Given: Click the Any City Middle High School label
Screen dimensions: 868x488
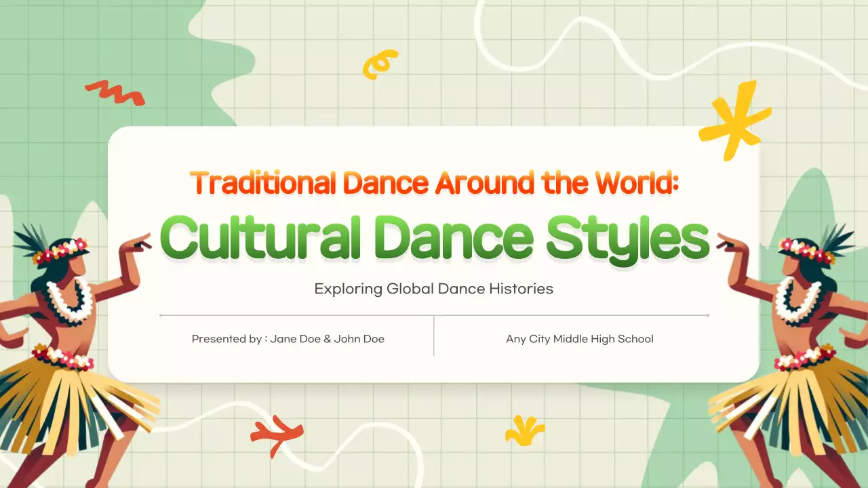Looking at the screenshot, I should 580,338.
